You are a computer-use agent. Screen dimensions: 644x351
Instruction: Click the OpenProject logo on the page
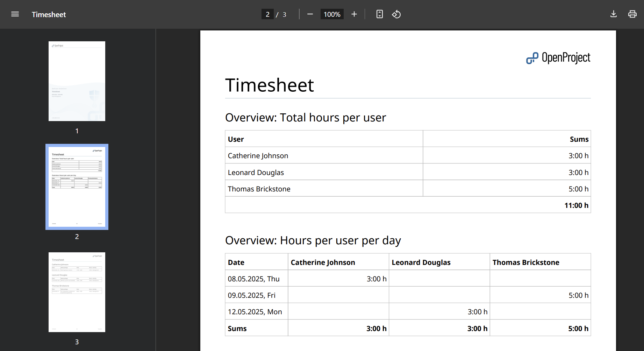tap(558, 58)
